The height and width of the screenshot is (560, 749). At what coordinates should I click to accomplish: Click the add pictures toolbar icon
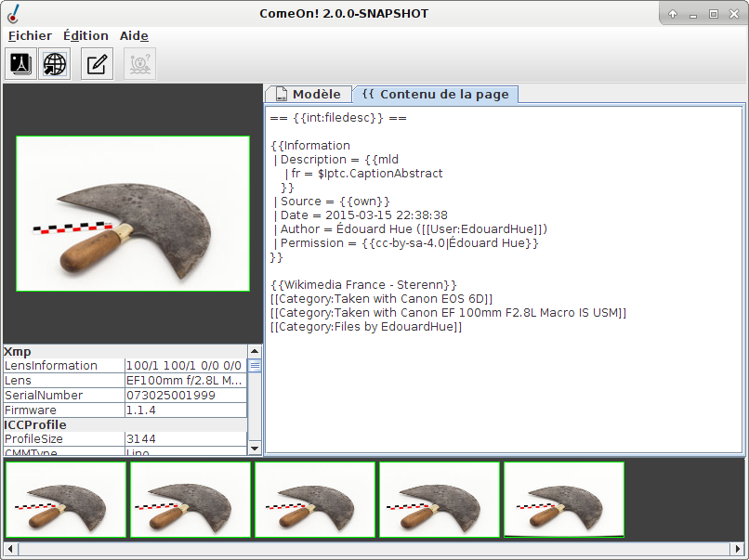[20, 63]
